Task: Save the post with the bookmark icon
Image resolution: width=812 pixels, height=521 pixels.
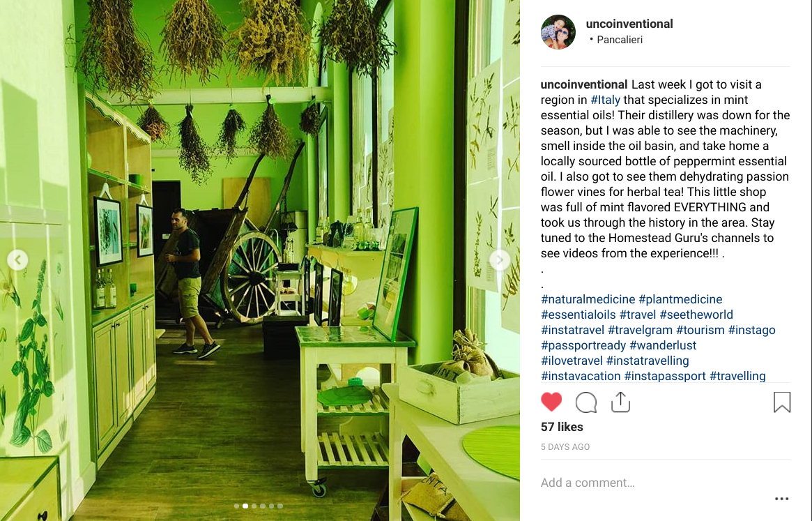Action: (x=782, y=402)
